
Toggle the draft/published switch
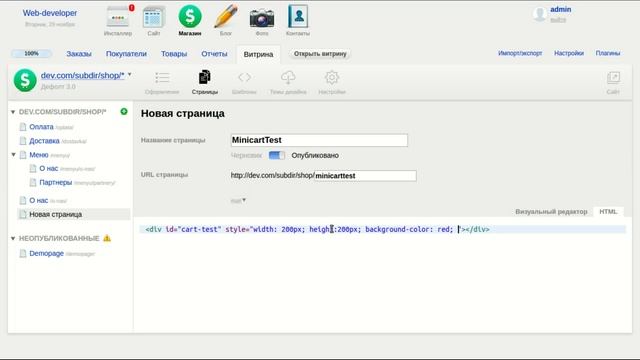[x=277, y=155]
